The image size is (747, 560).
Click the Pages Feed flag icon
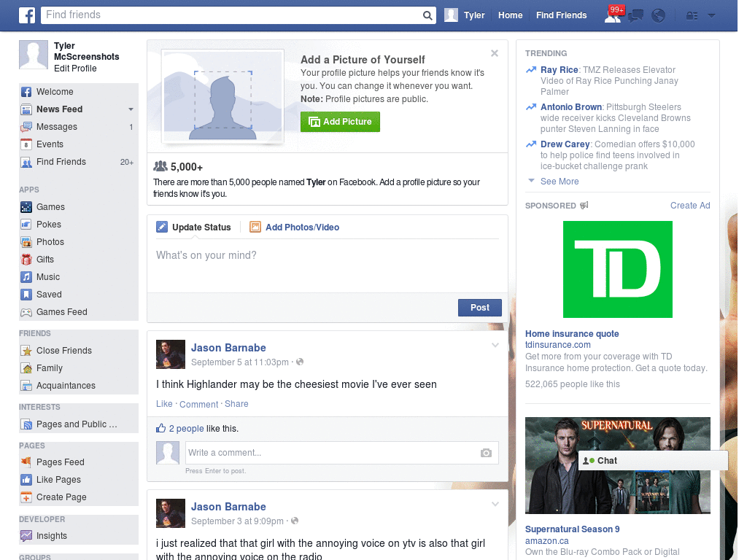pos(26,462)
